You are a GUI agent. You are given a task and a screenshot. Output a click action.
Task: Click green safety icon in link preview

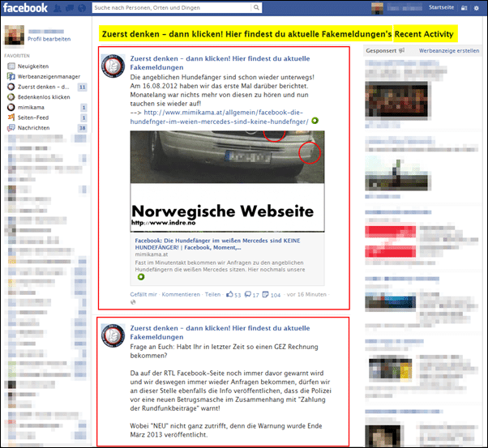(141, 276)
